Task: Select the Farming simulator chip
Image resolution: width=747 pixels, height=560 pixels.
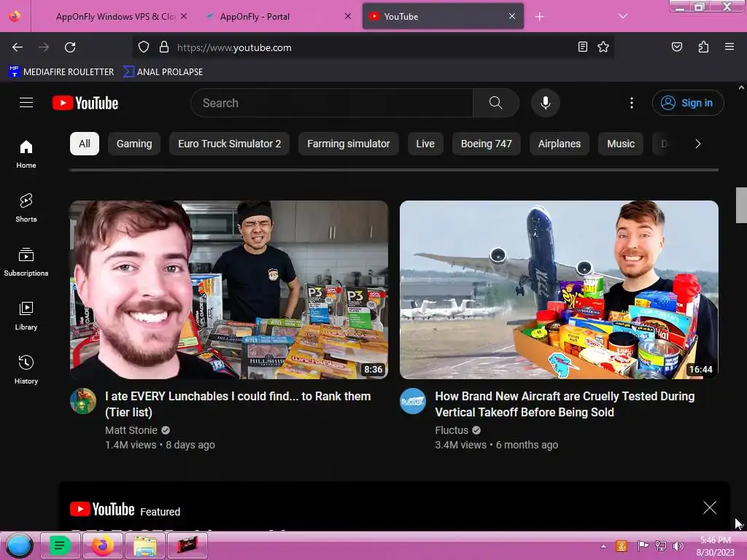Action: [x=348, y=144]
